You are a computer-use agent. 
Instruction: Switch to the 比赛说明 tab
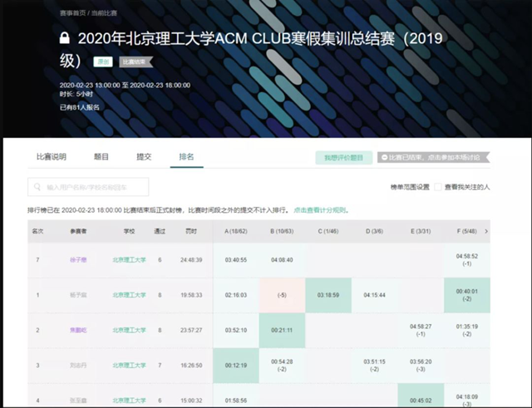(x=51, y=156)
